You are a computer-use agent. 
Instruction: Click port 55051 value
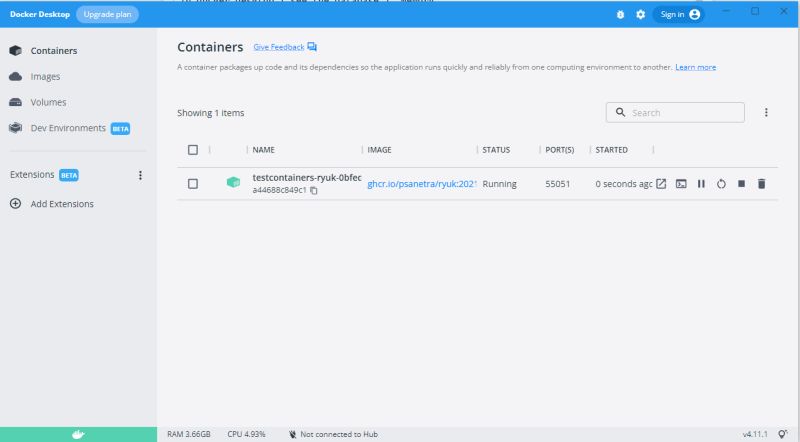pyautogui.click(x=557, y=184)
